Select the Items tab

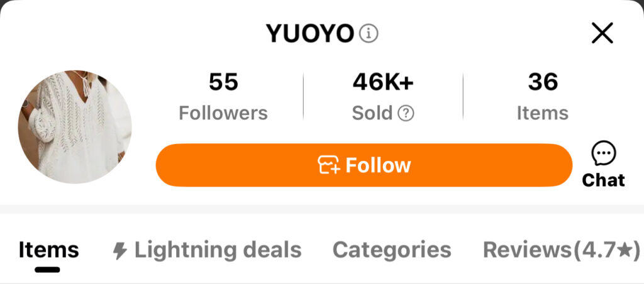(48, 250)
